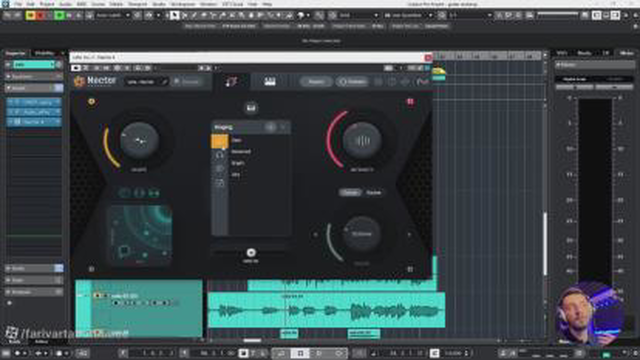This screenshot has width=640, height=360.
Task: Click the teal XY pad in Nectar
Action: point(139,236)
